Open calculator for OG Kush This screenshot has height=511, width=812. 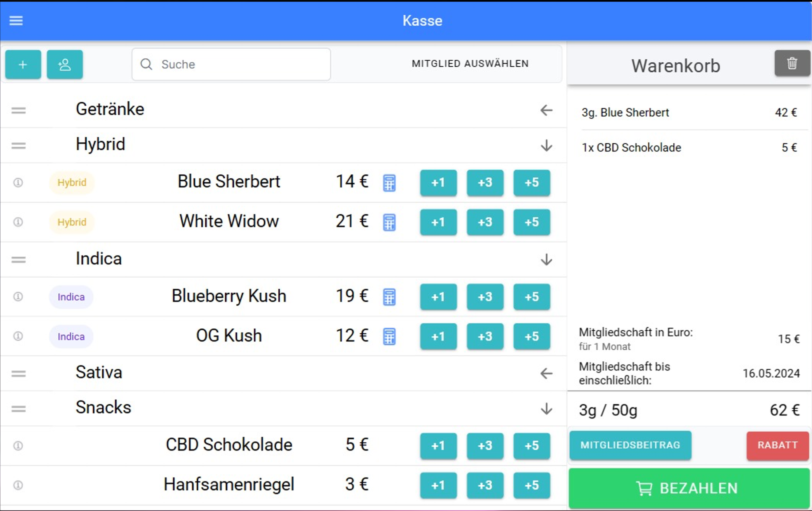point(389,336)
